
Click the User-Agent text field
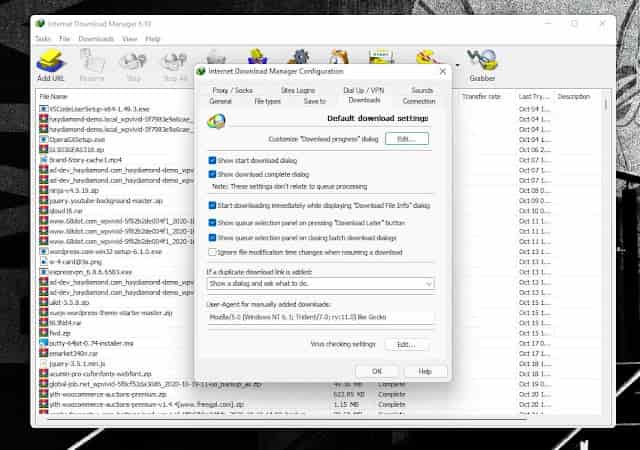point(320,317)
